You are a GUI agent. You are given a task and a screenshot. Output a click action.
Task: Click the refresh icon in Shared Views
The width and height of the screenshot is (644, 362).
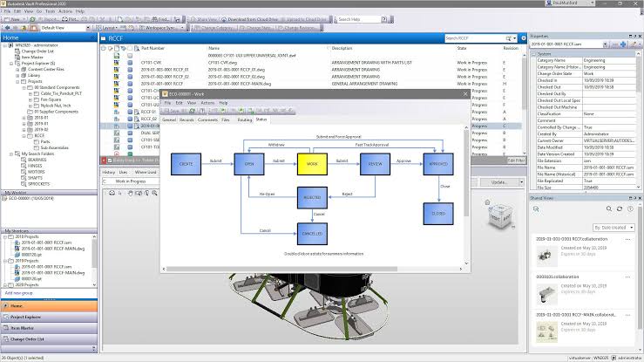coord(620,208)
